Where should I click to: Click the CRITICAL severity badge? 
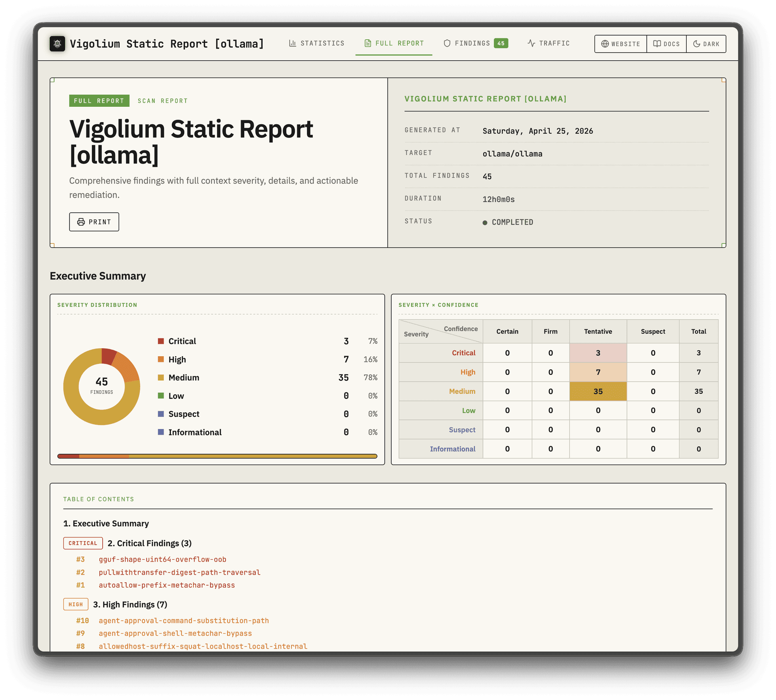83,543
